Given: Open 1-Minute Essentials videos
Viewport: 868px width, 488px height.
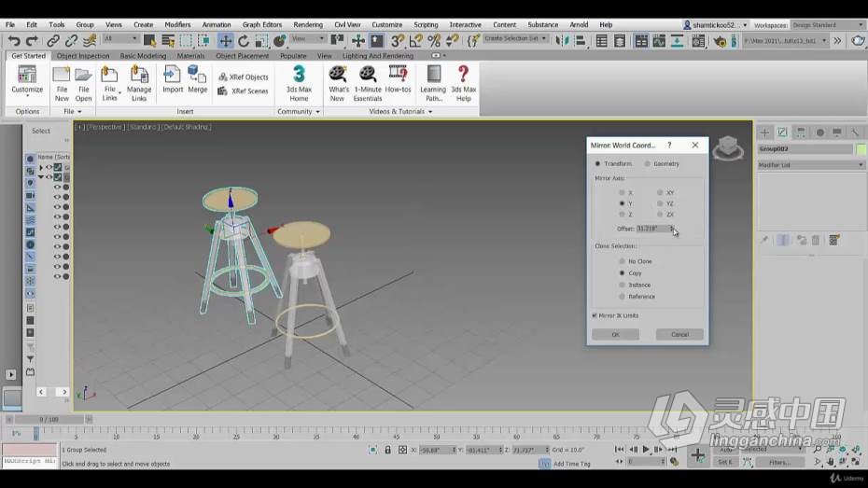Looking at the screenshot, I should (368, 84).
